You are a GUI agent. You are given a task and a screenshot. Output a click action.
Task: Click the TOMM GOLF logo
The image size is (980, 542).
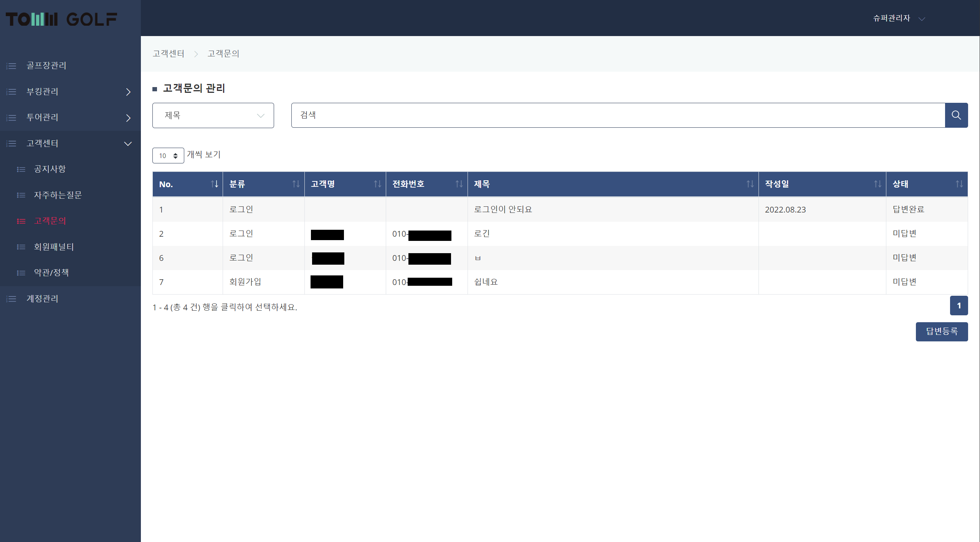61,19
